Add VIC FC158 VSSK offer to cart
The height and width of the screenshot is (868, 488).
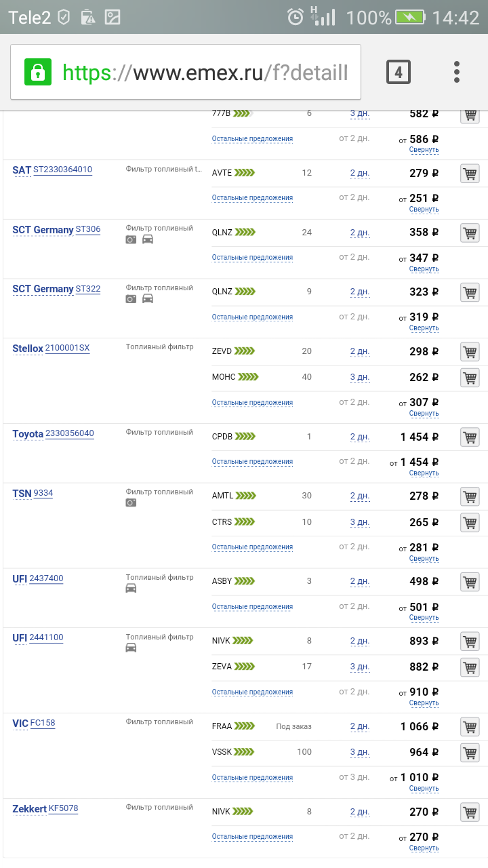tap(469, 753)
